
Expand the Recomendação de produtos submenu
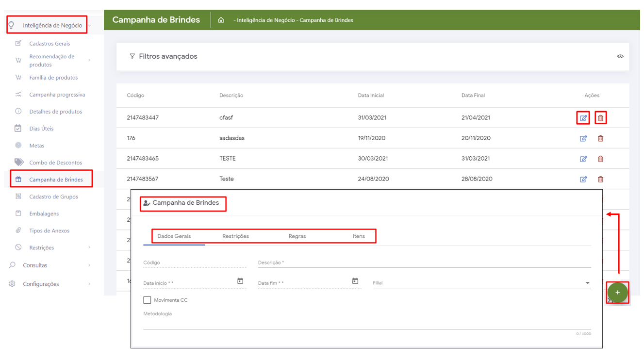point(51,61)
